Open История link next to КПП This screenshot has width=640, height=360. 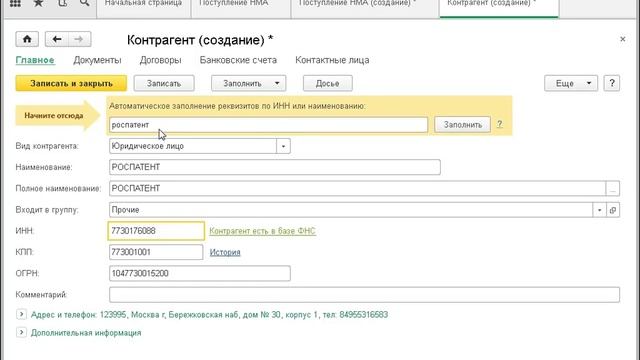tap(225, 252)
